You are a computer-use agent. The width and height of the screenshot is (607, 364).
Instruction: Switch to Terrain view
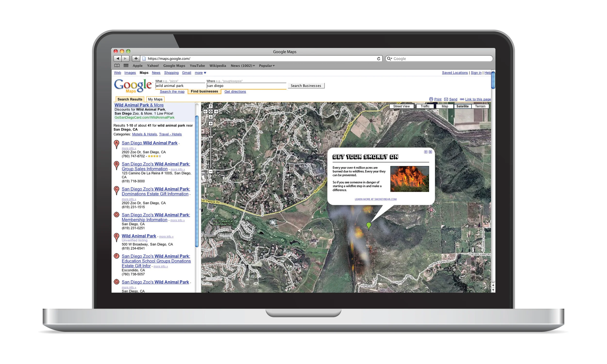480,106
